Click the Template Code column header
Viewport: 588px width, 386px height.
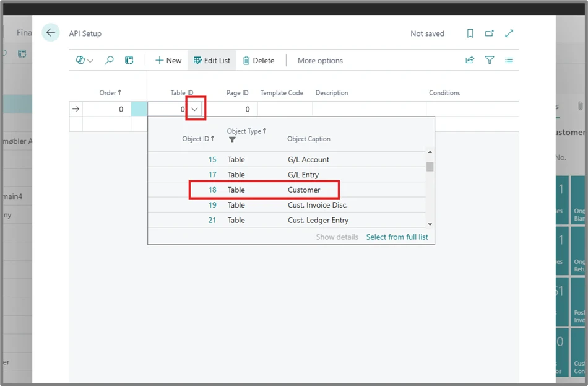pyautogui.click(x=282, y=93)
